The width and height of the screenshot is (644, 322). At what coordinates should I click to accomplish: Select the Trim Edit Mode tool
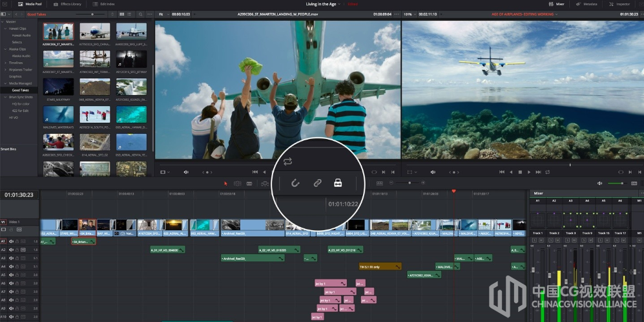(x=238, y=184)
